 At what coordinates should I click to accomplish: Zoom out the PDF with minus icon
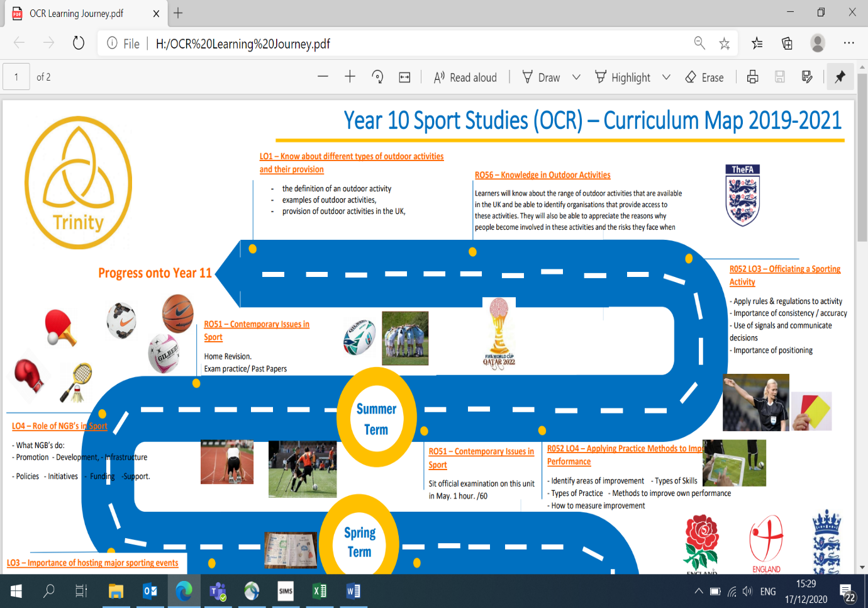coord(323,77)
